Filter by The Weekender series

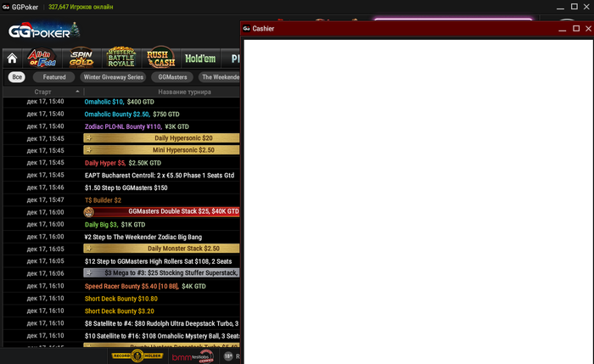click(220, 77)
